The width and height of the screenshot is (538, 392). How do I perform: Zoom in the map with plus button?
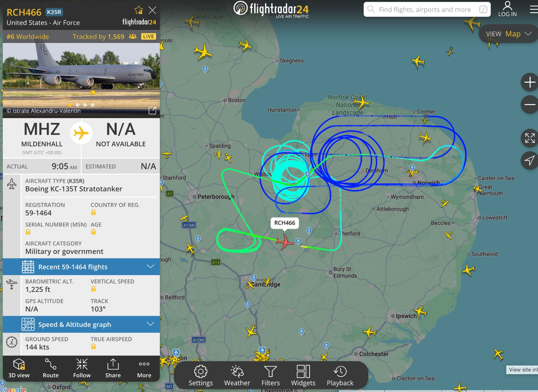pyautogui.click(x=530, y=82)
